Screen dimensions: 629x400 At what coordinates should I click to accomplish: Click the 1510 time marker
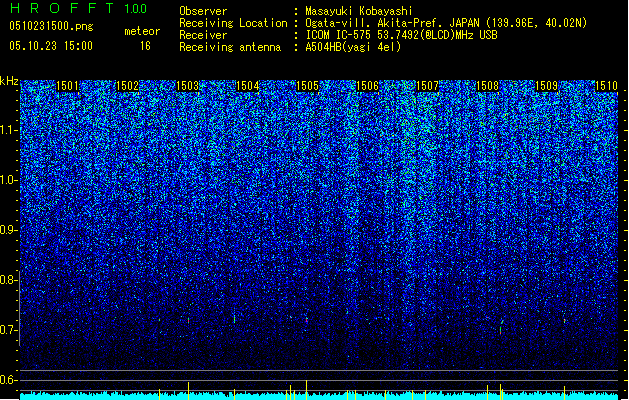606,86
